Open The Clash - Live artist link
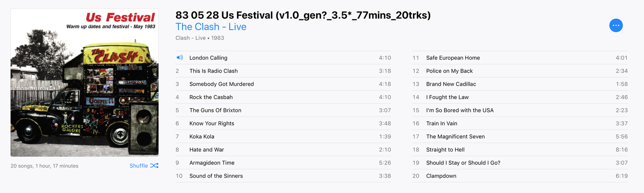 211,27
